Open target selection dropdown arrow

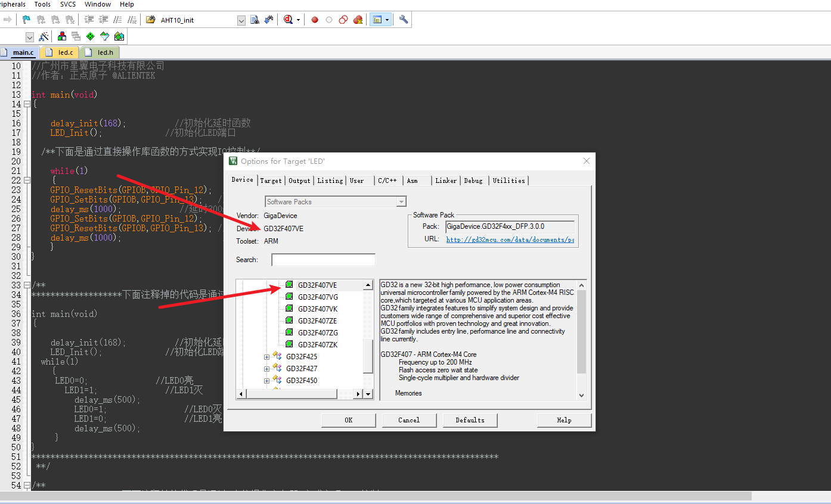click(30, 37)
